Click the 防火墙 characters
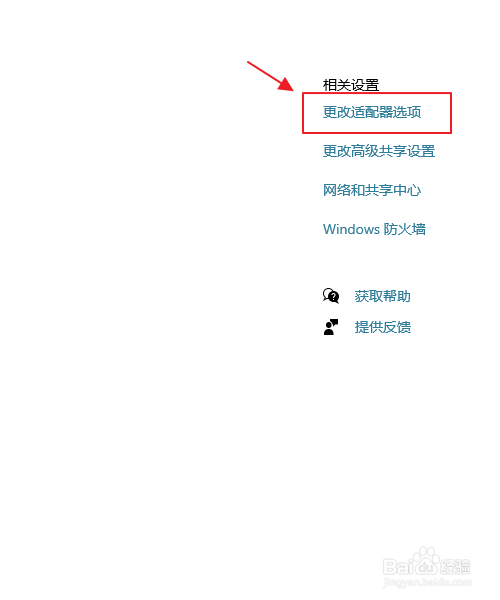500x600 pixels. pos(405,229)
